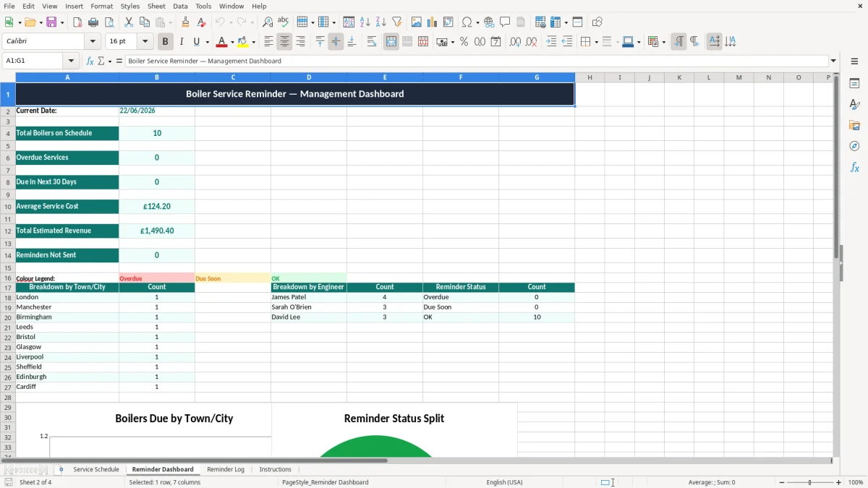Insert special character omega icon
The height and width of the screenshot is (488, 868).
[467, 22]
